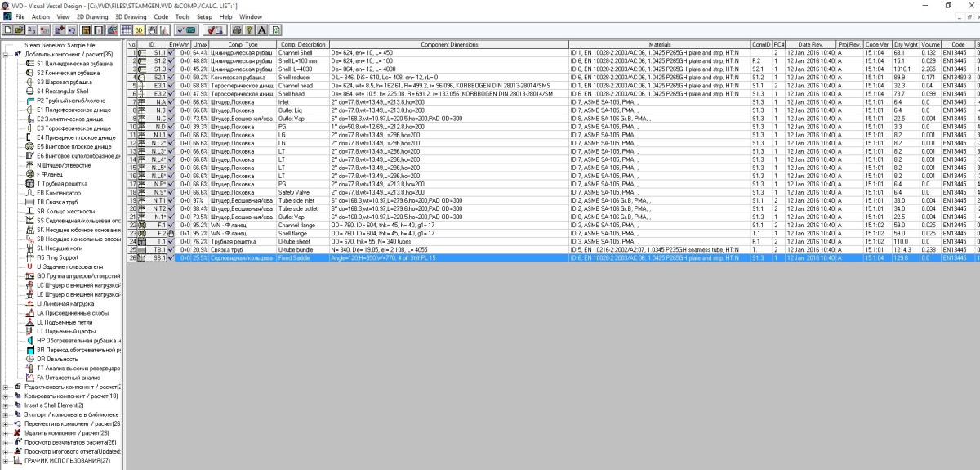Expand the Редактировать компонент / расчет node
This screenshot has width=980, height=470.
pos(6,387)
